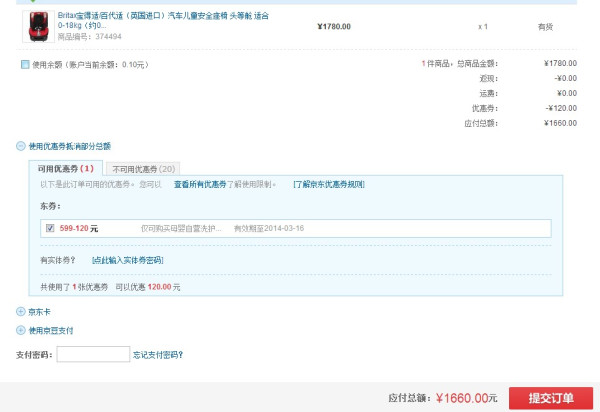Viewport: 600px width, 412px height.
Task: Switch to the 可用优惠券 (1) tab
Action: click(66, 168)
